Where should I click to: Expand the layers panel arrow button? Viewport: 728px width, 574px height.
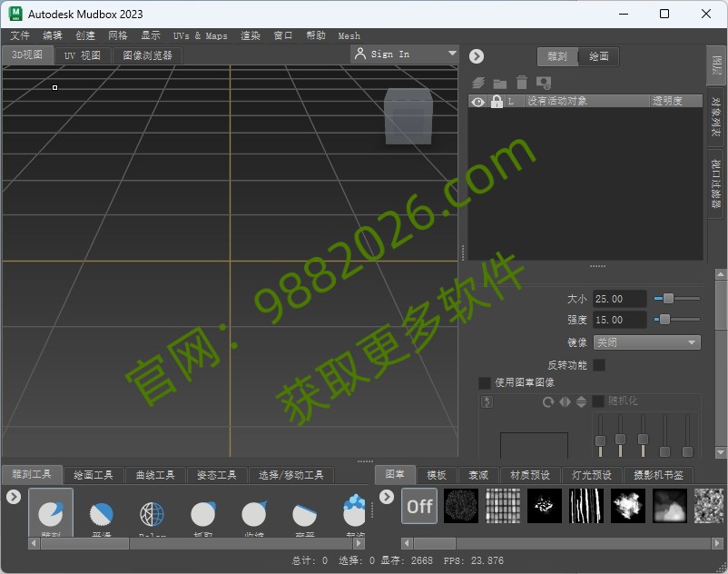[477, 56]
